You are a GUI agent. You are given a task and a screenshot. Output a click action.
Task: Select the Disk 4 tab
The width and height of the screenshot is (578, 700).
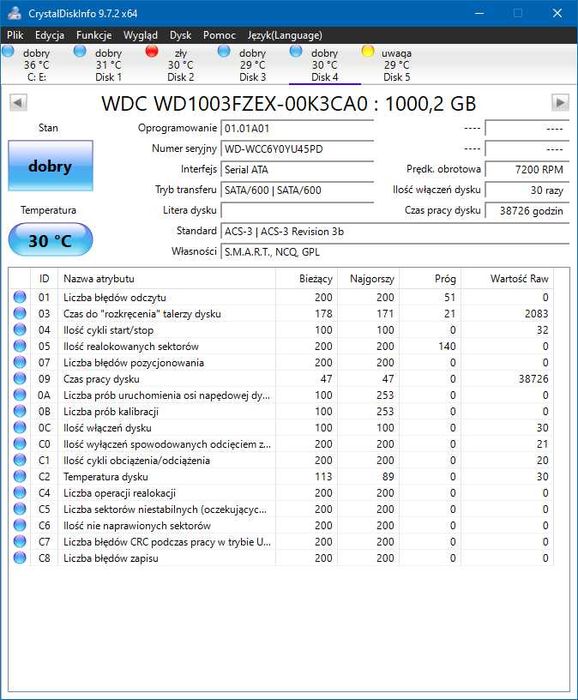tap(324, 65)
